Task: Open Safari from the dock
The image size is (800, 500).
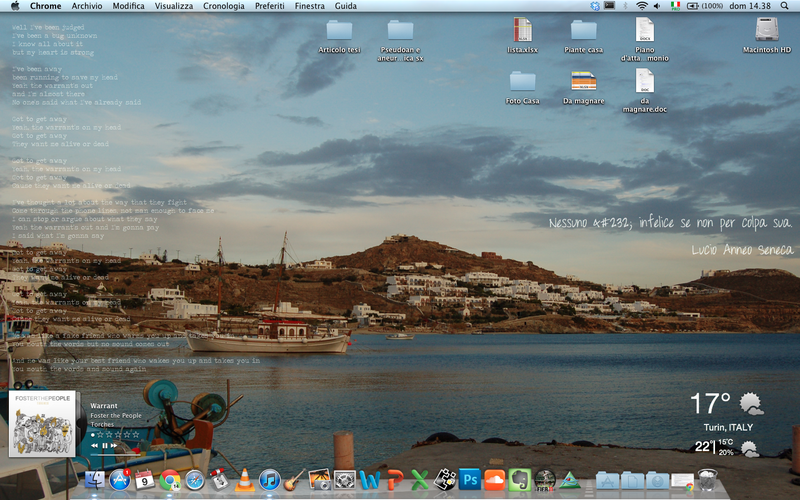Action: point(194,481)
